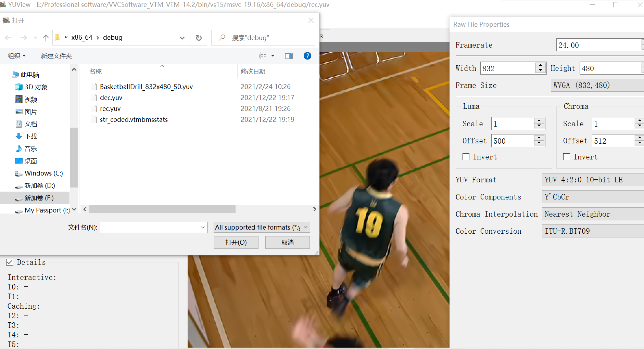Increase the Width value using its up stepper arrow
The height and width of the screenshot is (349, 644).
[x=540, y=65]
